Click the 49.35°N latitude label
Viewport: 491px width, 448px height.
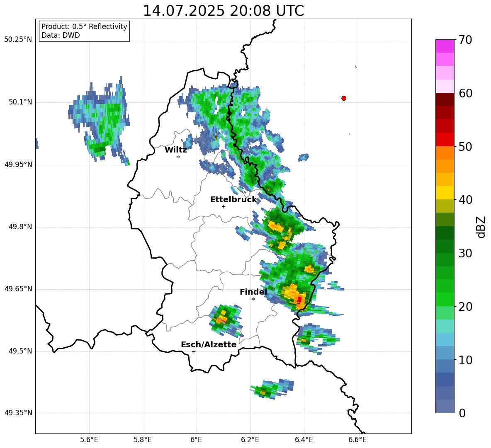(18, 413)
